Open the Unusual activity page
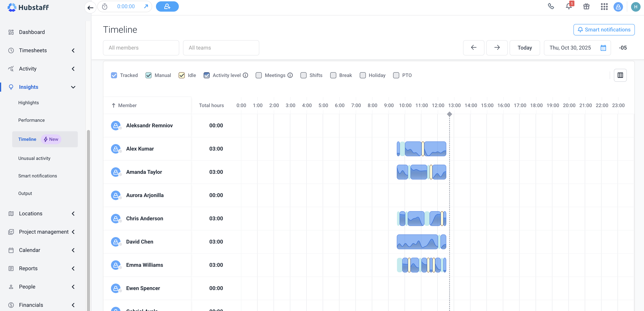 34,158
